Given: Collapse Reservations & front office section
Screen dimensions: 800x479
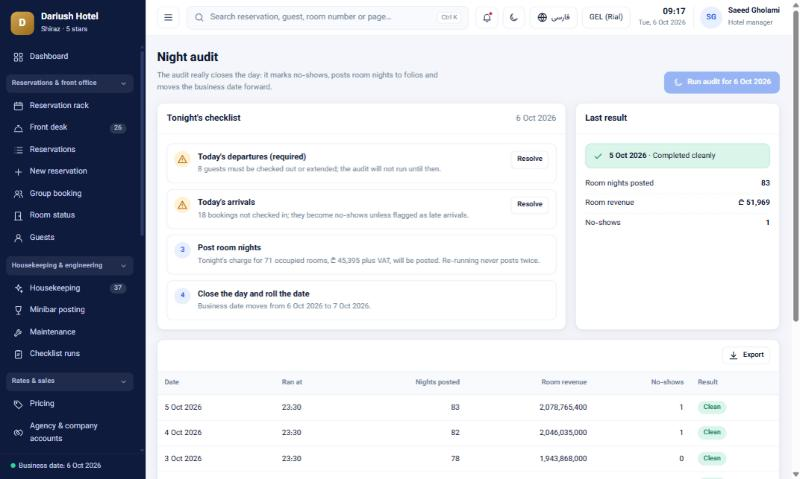Looking at the screenshot, I should pyautogui.click(x=69, y=83).
